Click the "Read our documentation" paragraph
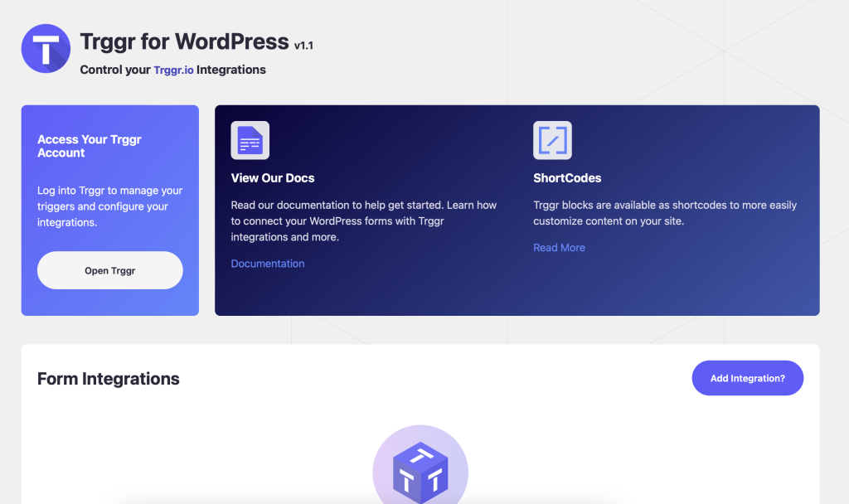Screen dimensions: 849x504 (363, 220)
